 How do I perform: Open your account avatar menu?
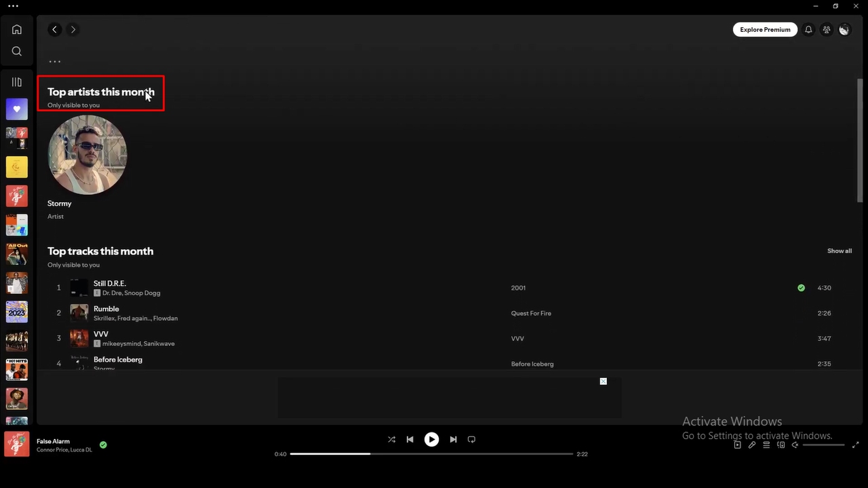[x=844, y=29]
